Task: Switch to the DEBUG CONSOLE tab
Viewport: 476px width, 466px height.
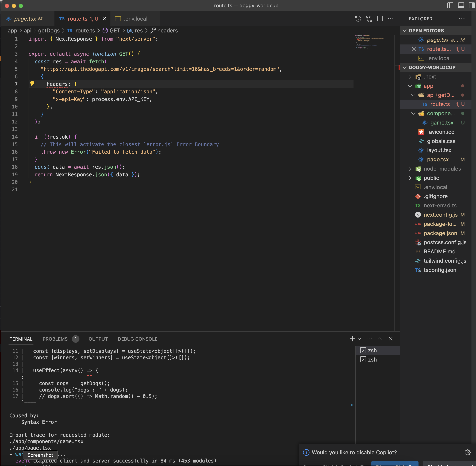Action: click(x=138, y=339)
